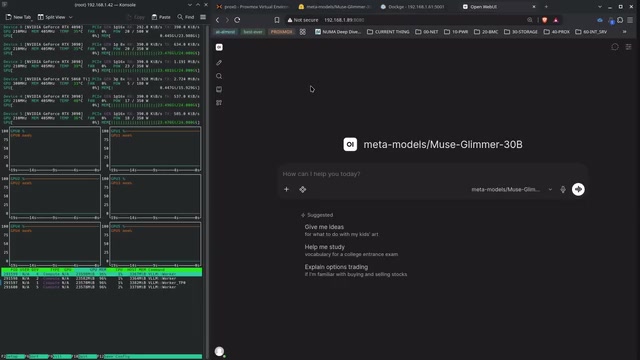Open the browser tab list chevron
This screenshot has height=360, width=640.
coord(600,7)
